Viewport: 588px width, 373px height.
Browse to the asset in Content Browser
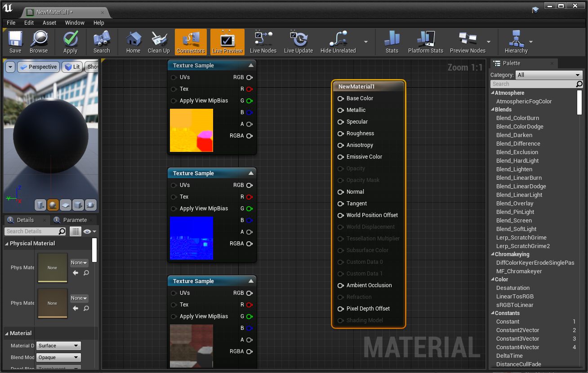pos(39,42)
